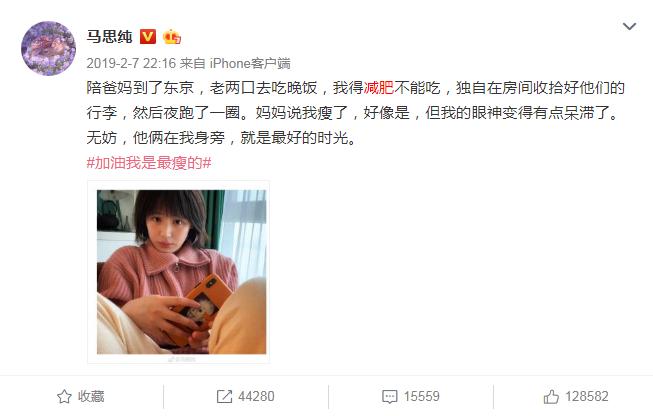Viewport: 653px width, 416px height.
Task: Click the star favorite icon
Action: coord(64,396)
